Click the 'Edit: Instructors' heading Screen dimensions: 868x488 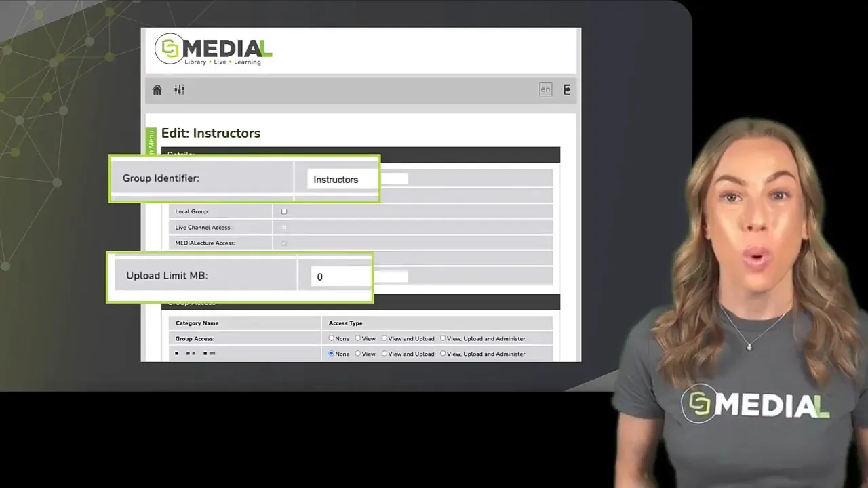211,133
